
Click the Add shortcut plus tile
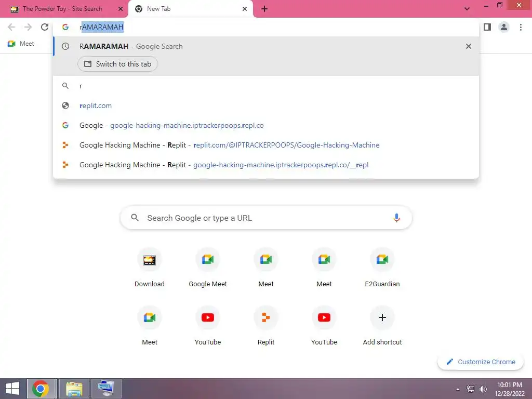point(382,326)
